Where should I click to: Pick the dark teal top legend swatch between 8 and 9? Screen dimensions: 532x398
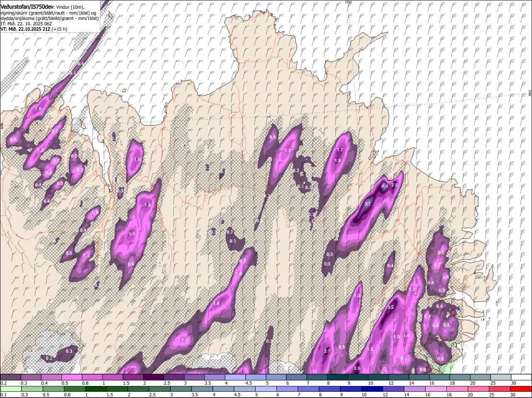337,377
